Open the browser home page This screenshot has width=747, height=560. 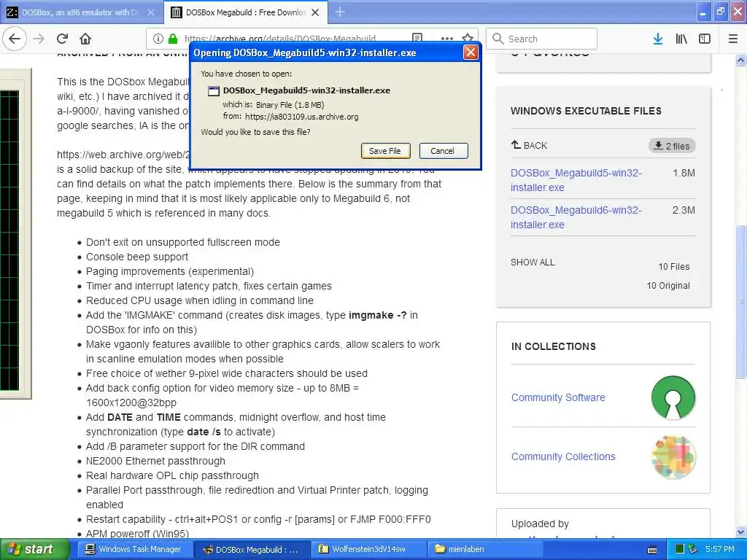pyautogui.click(x=85, y=39)
